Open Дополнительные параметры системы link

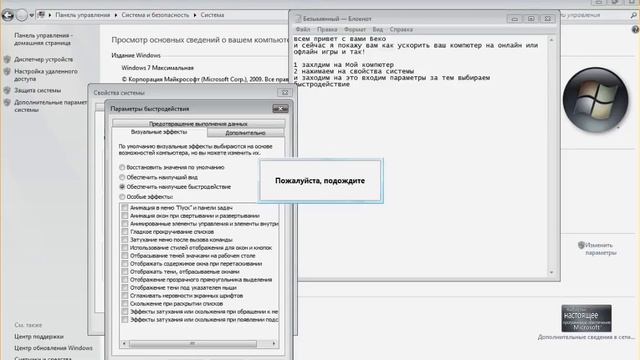(51, 106)
